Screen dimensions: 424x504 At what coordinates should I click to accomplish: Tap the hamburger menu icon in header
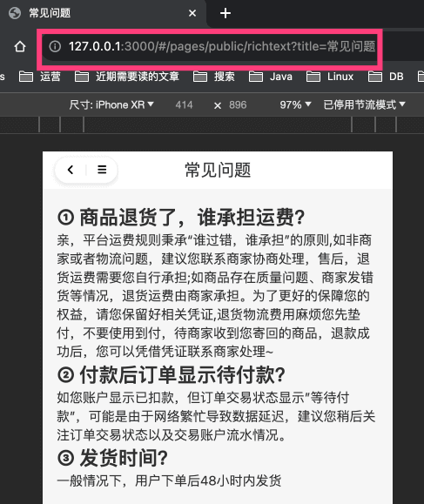(x=102, y=170)
